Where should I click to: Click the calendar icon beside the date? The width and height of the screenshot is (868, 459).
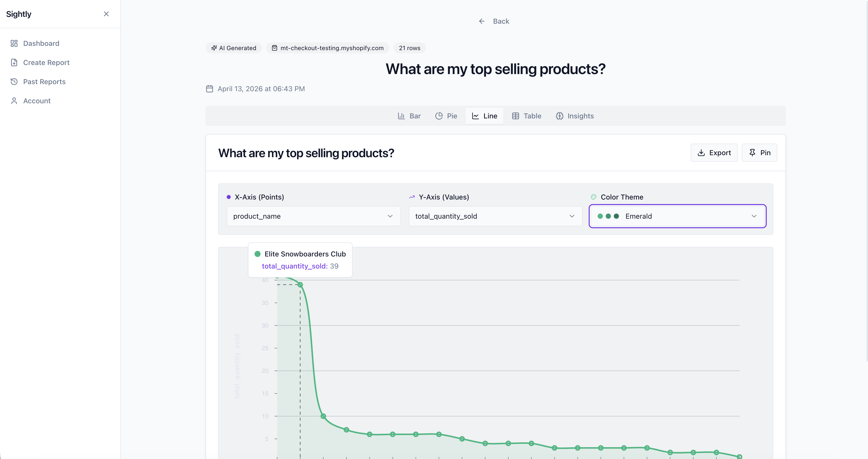click(x=209, y=89)
